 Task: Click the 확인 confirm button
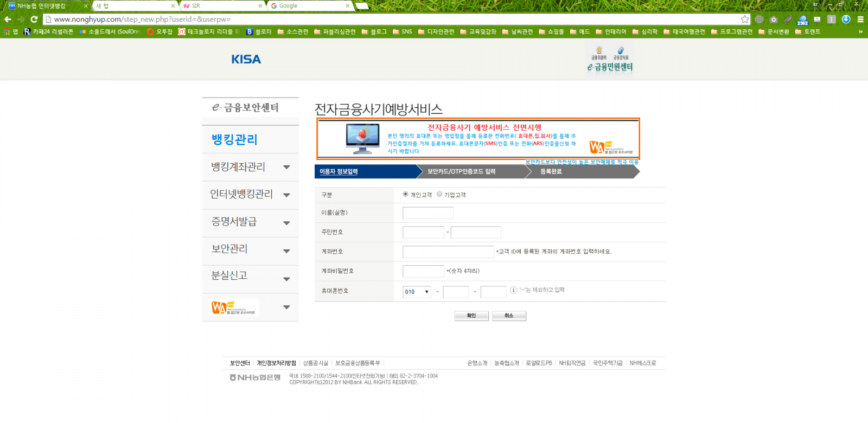(x=471, y=316)
